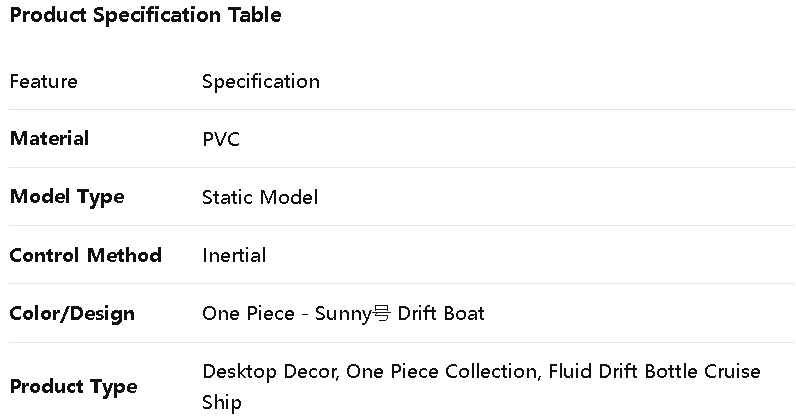Click the Drift Boat text
Screen dimensions: 796x420
coord(441,313)
